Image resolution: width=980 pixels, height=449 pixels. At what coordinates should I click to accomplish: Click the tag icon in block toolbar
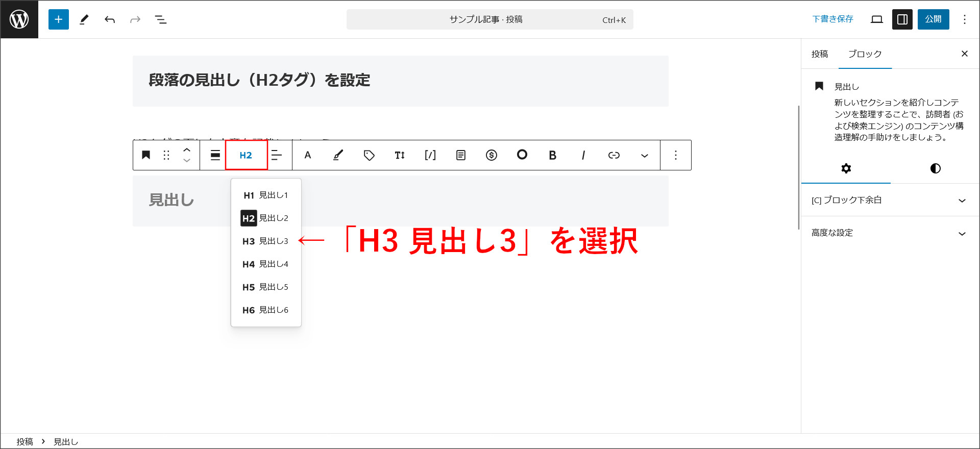(x=369, y=155)
